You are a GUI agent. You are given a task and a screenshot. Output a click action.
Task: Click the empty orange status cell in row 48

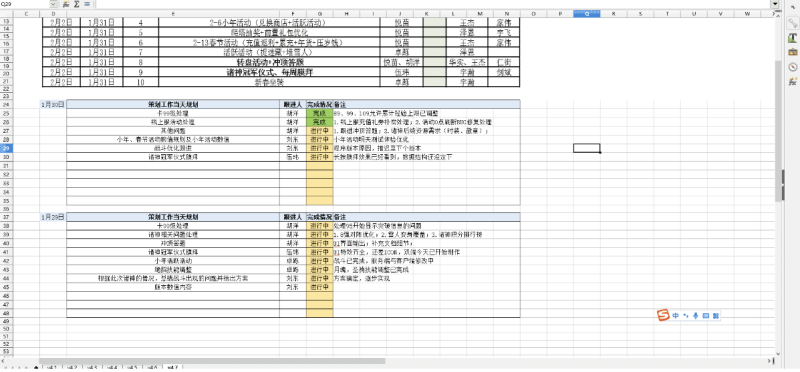pos(319,313)
